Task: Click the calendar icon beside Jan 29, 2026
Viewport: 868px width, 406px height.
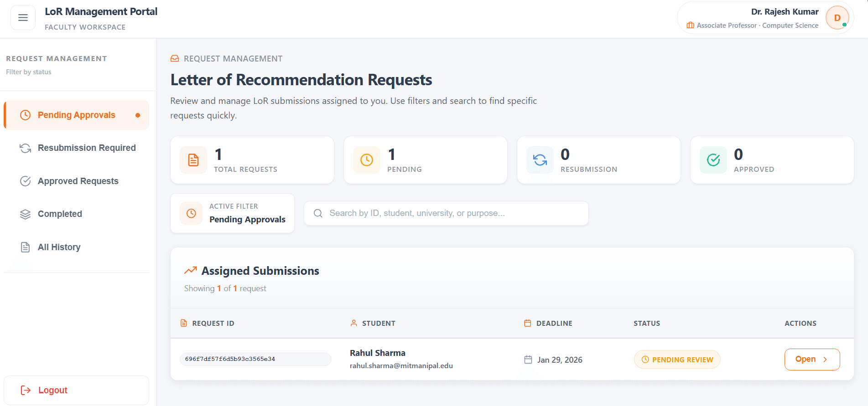Action: tap(528, 360)
